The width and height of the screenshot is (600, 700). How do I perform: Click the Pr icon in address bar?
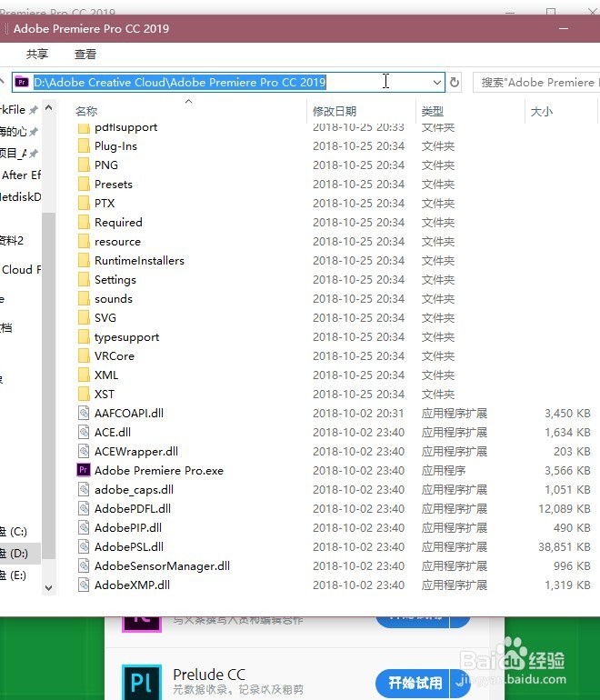point(22,82)
